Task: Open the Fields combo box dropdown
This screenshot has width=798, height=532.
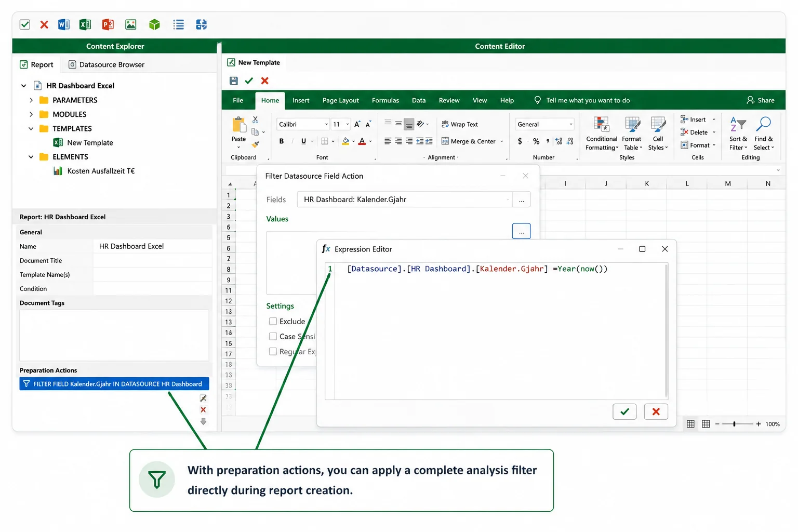Action: tap(508, 199)
